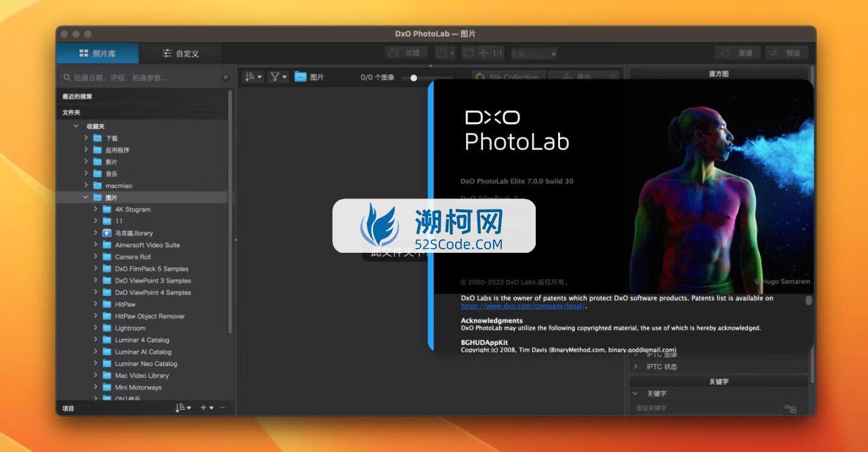This screenshot has width=868, height=452.
Task: Click the 直方图 panel header
Action: pos(719,74)
